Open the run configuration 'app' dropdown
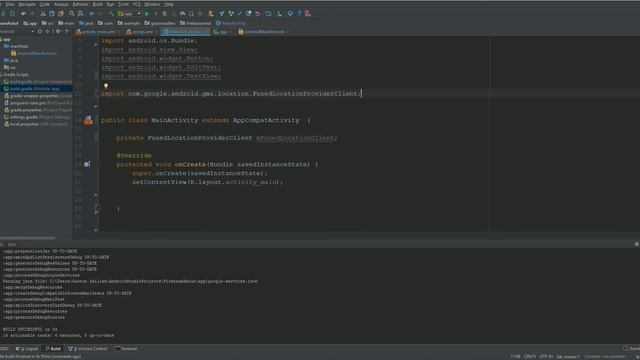This screenshot has width=640, height=360. click(x=129, y=13)
